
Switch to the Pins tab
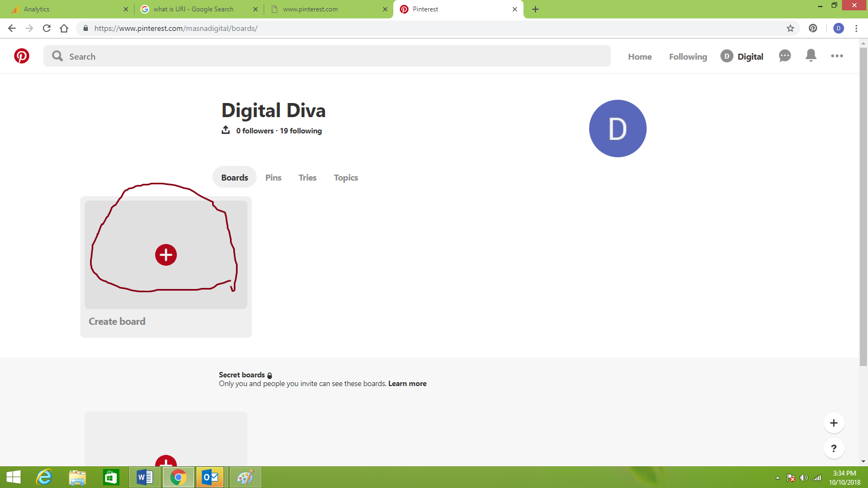point(273,177)
